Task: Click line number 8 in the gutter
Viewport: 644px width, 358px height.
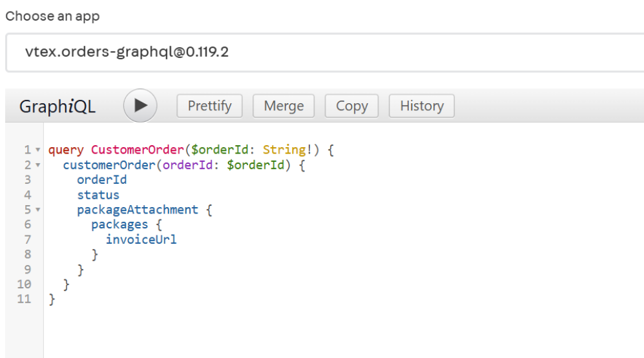Action: click(28, 254)
